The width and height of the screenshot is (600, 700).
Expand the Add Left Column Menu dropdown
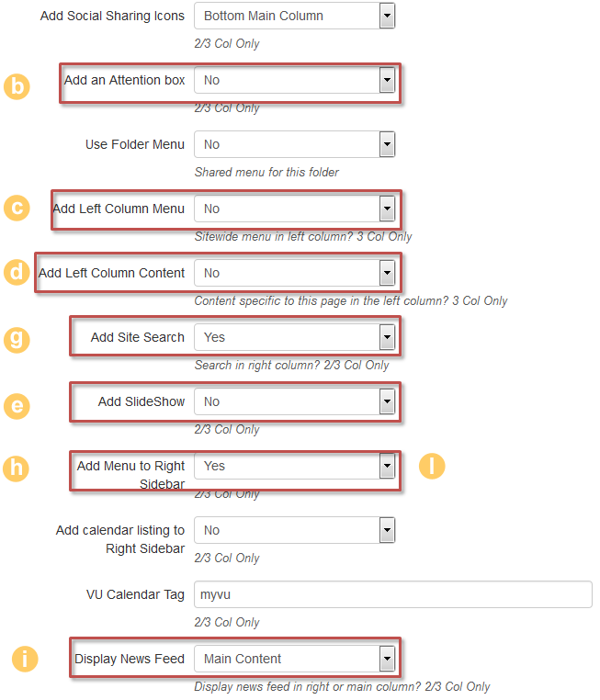pyautogui.click(x=294, y=209)
